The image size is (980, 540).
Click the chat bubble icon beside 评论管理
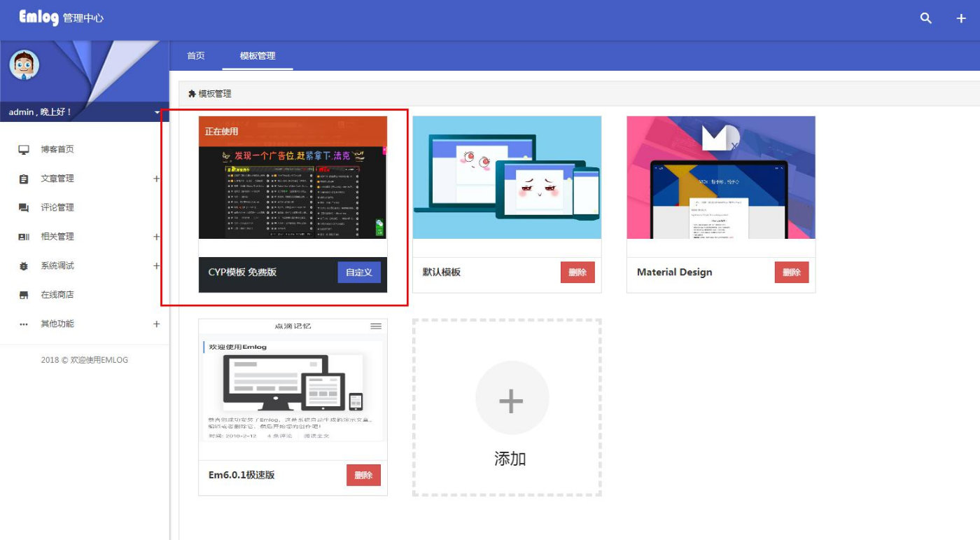(24, 208)
